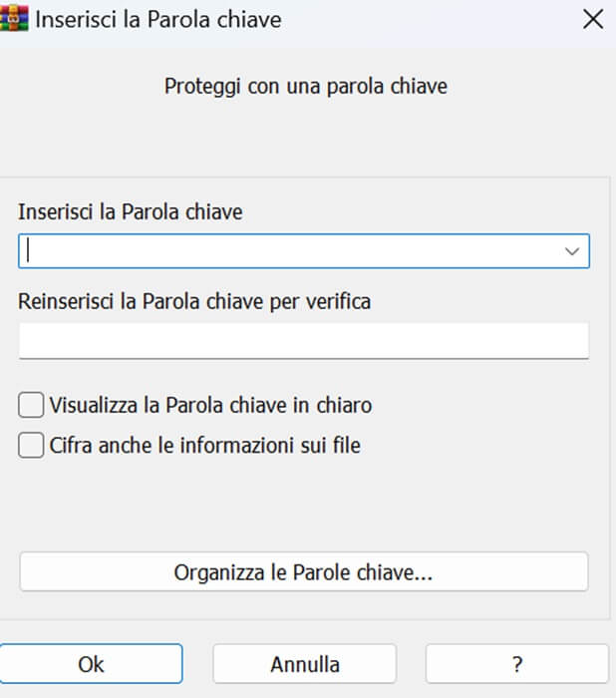Click blank area above the 'Proteggi' heading
The image size is (616, 698).
305,55
